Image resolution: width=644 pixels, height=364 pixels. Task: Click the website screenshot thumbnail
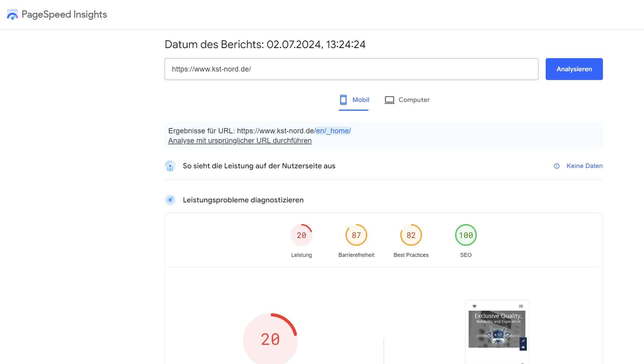[x=497, y=332]
